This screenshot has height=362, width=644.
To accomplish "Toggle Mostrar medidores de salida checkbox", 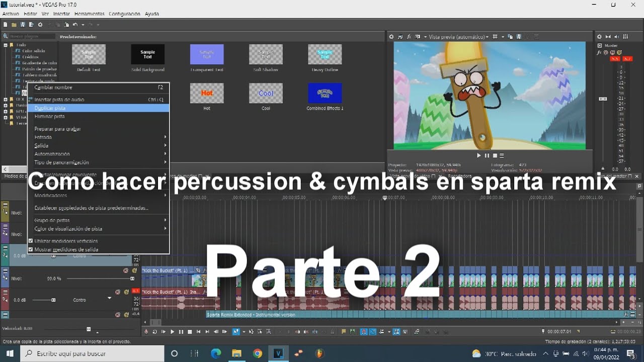I will [31, 249].
